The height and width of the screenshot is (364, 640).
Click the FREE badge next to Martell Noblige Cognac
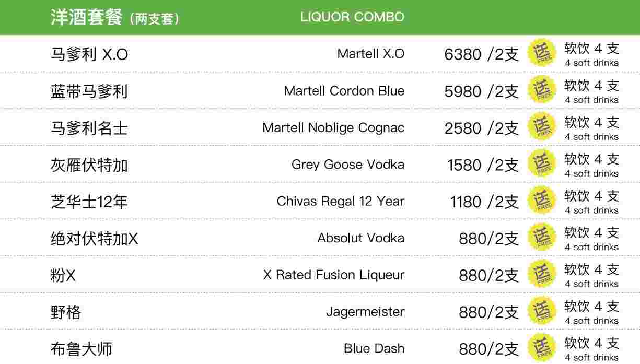pyautogui.click(x=542, y=126)
